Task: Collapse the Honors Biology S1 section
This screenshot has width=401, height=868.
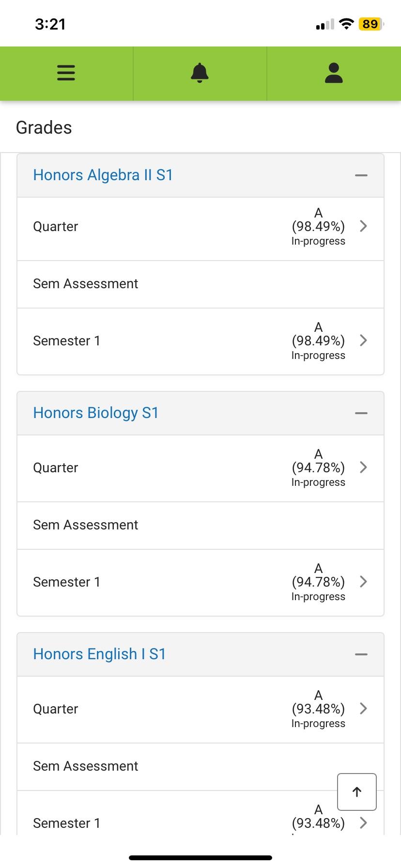Action: (361, 413)
